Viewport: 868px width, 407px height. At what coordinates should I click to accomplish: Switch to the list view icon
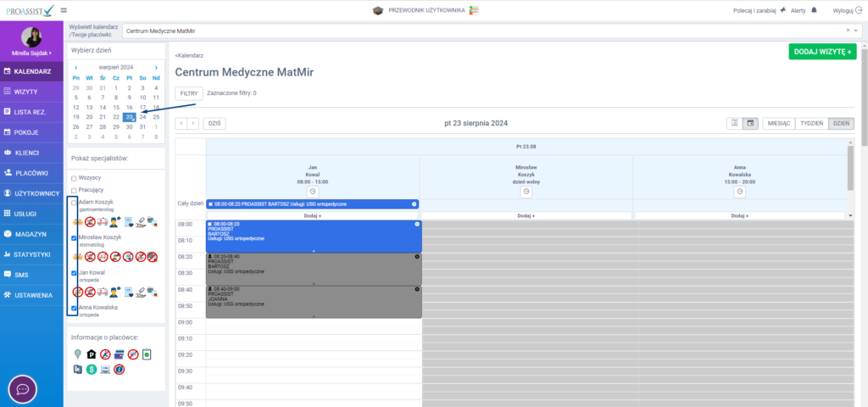click(734, 123)
